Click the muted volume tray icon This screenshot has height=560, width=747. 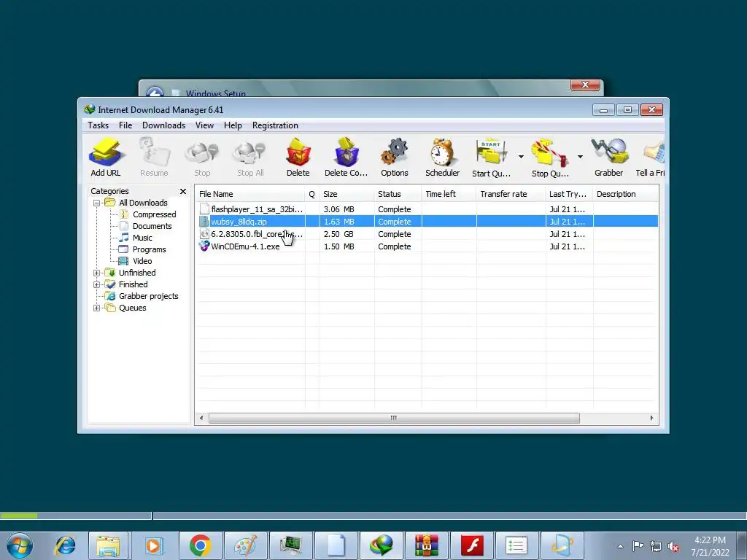pos(673,546)
